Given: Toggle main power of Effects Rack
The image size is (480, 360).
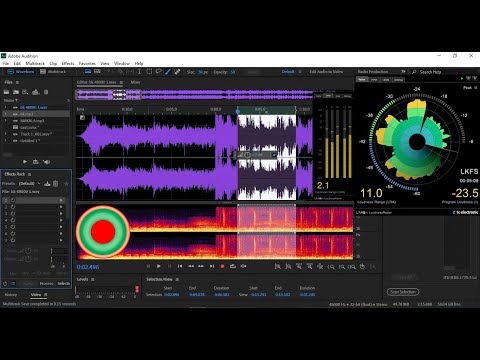Looking at the screenshot, I should click(5, 283).
